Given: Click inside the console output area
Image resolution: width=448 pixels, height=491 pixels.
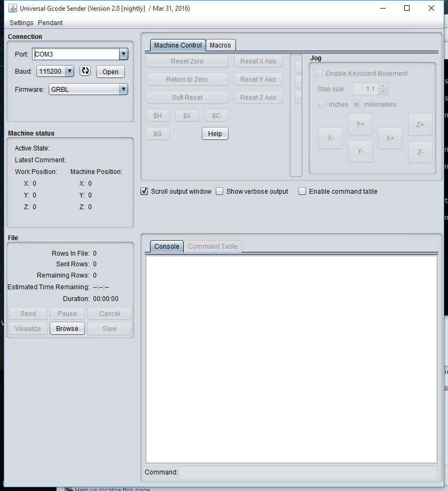Looking at the screenshot, I should (292, 360).
